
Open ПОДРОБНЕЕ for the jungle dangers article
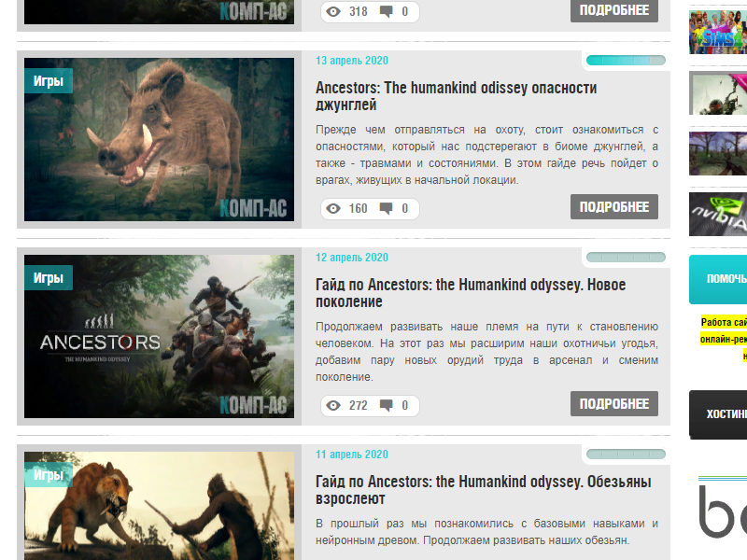pyautogui.click(x=614, y=206)
